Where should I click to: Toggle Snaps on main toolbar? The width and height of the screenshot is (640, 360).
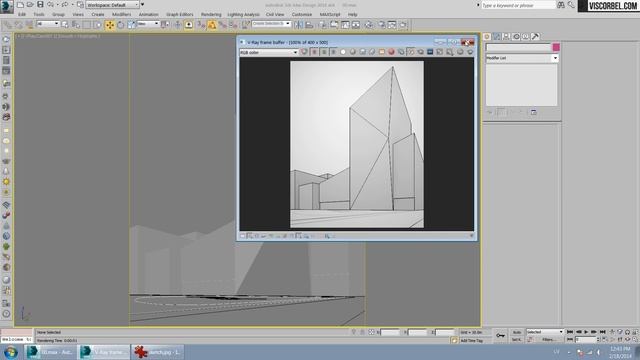tap(201, 25)
